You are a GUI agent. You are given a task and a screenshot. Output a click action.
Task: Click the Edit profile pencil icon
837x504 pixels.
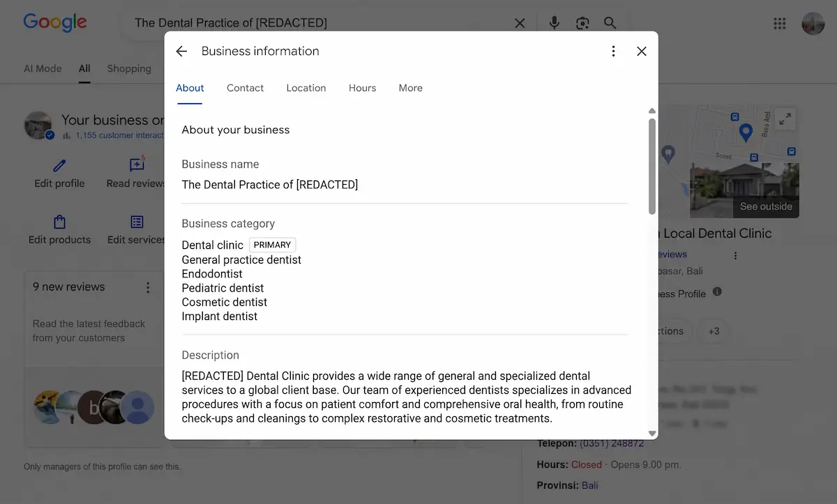tap(59, 166)
